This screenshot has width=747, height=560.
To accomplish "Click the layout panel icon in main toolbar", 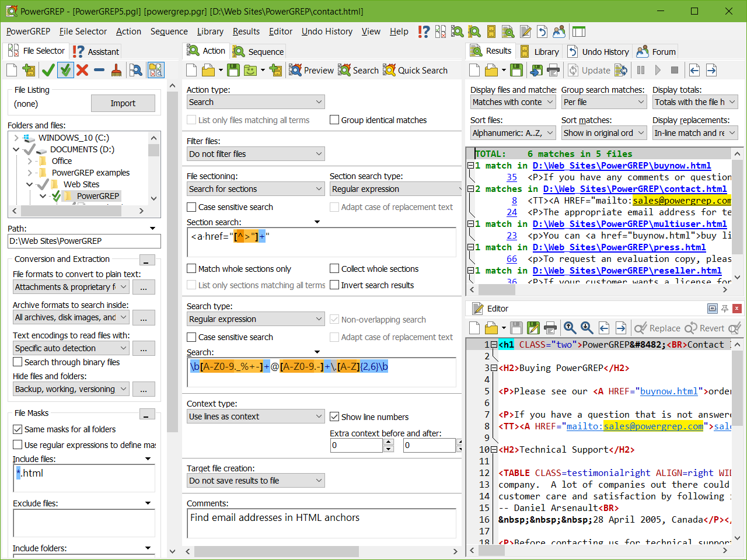I will [x=579, y=32].
